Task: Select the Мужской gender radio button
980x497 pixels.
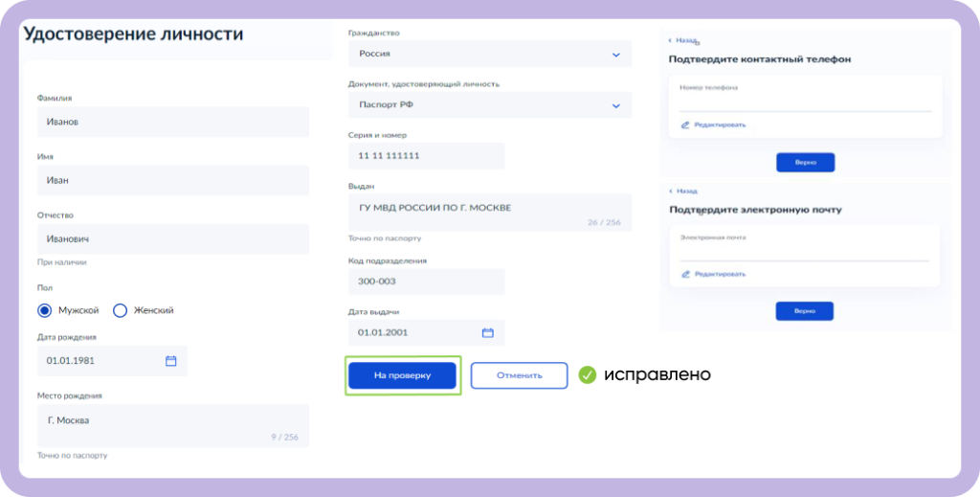Action: pos(44,310)
